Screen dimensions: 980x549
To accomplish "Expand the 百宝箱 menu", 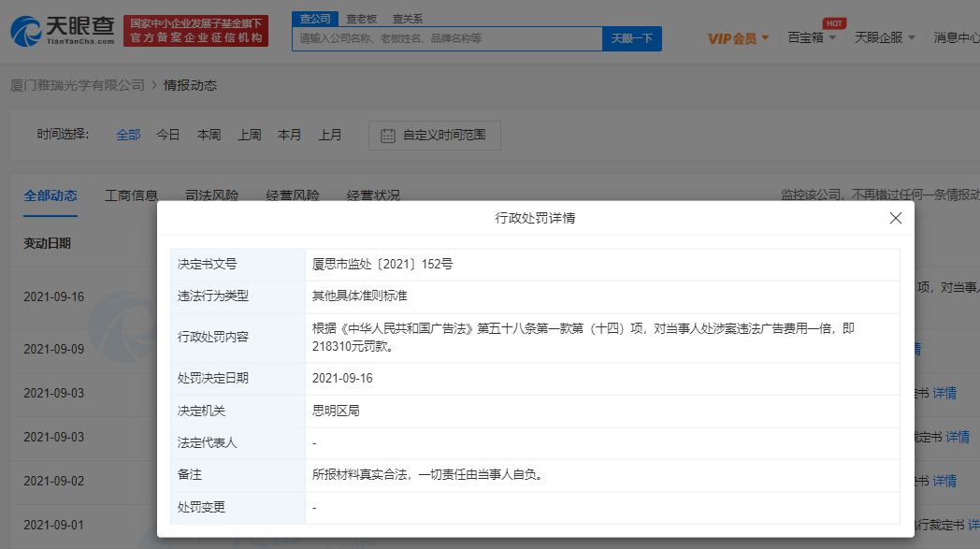I will (x=811, y=38).
